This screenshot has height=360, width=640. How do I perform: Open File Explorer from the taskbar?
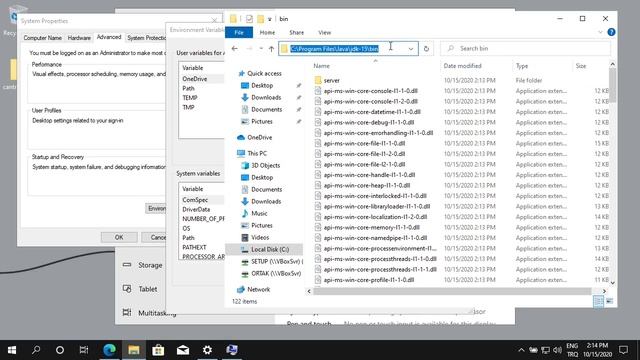point(134,350)
